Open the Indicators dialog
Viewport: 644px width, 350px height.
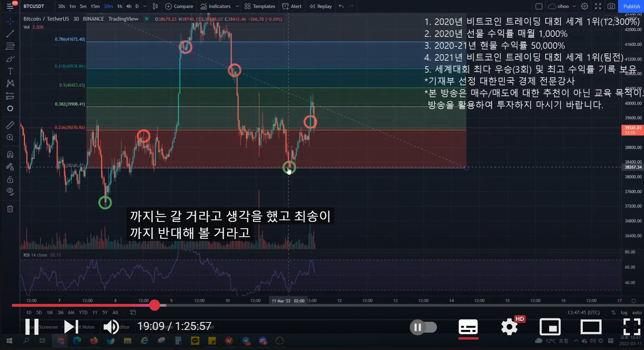[x=216, y=6]
